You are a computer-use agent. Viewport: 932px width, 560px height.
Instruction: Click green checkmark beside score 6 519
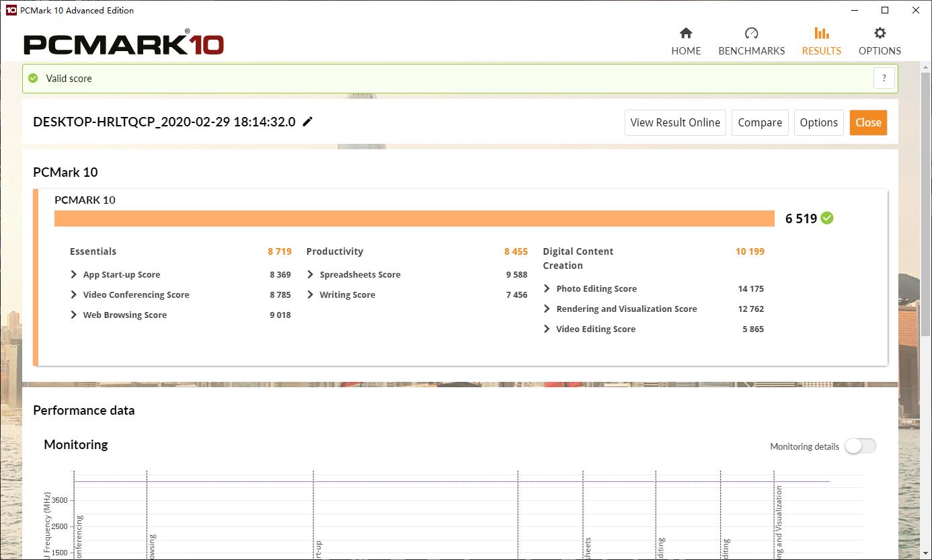(827, 218)
